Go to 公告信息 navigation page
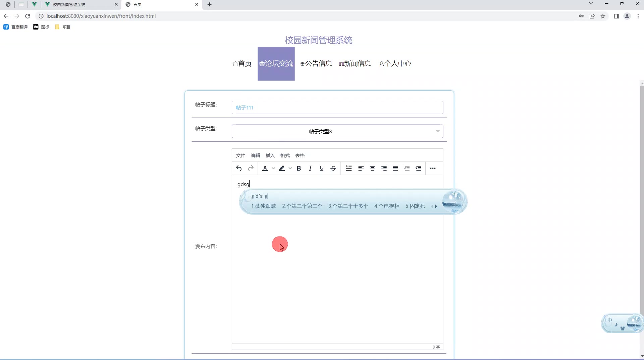Viewport: 644px width, 360px height. point(316,63)
